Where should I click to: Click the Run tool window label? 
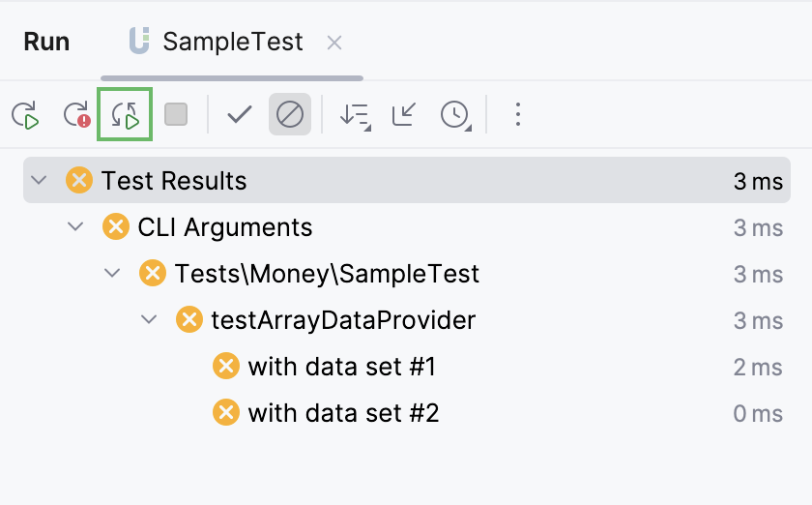[x=46, y=43]
